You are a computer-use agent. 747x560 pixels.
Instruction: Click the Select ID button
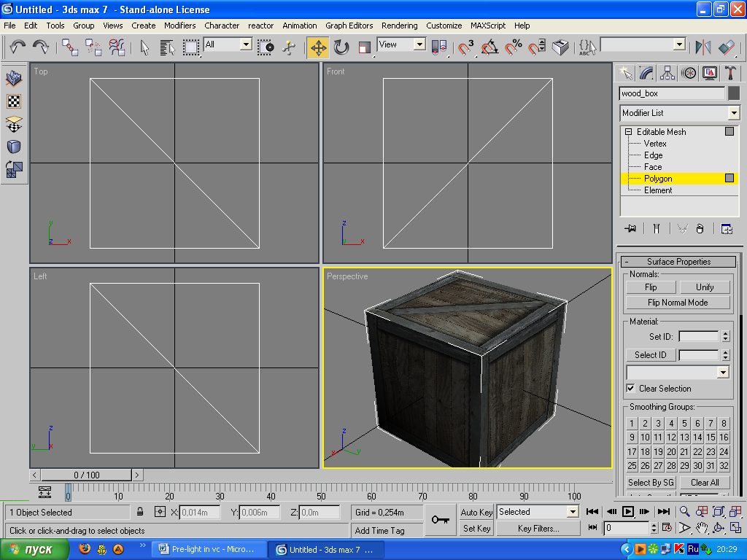tap(650, 355)
